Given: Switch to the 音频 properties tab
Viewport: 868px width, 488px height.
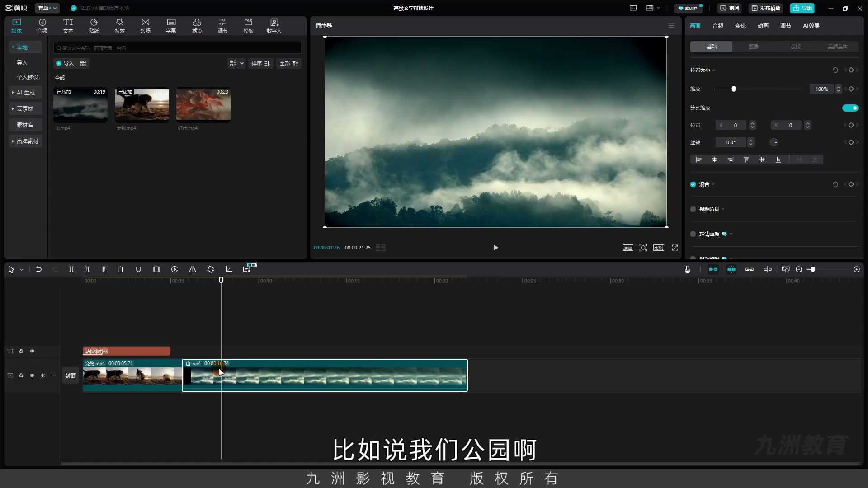Looking at the screenshot, I should [718, 26].
